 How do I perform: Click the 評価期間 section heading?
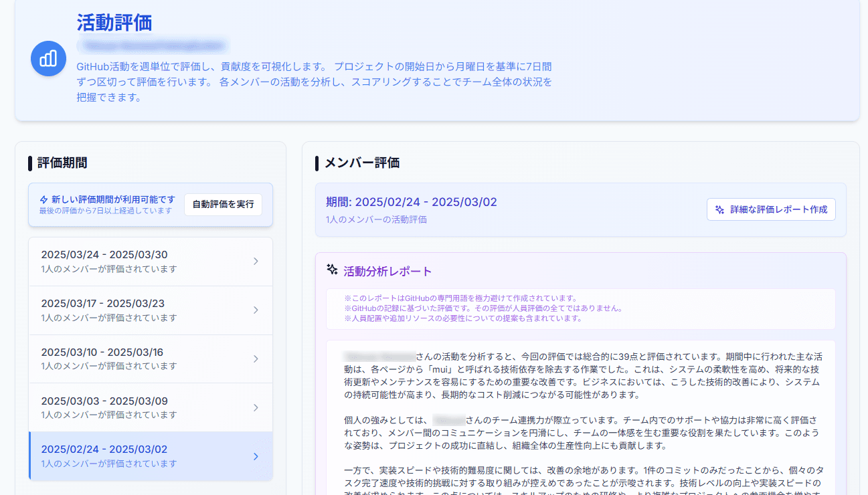coord(62,163)
